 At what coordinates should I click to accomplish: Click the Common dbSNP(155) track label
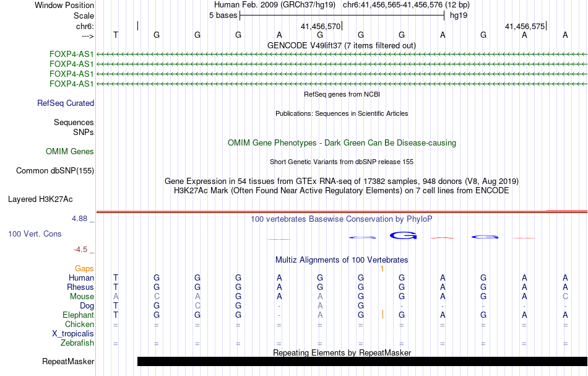coord(55,171)
